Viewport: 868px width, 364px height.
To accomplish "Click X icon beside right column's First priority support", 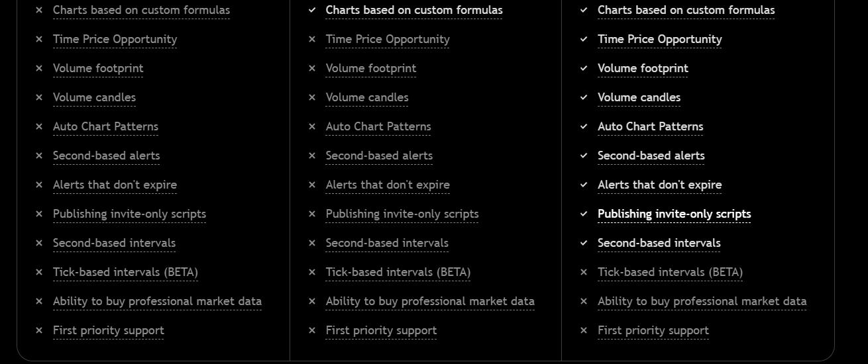I will [x=584, y=330].
